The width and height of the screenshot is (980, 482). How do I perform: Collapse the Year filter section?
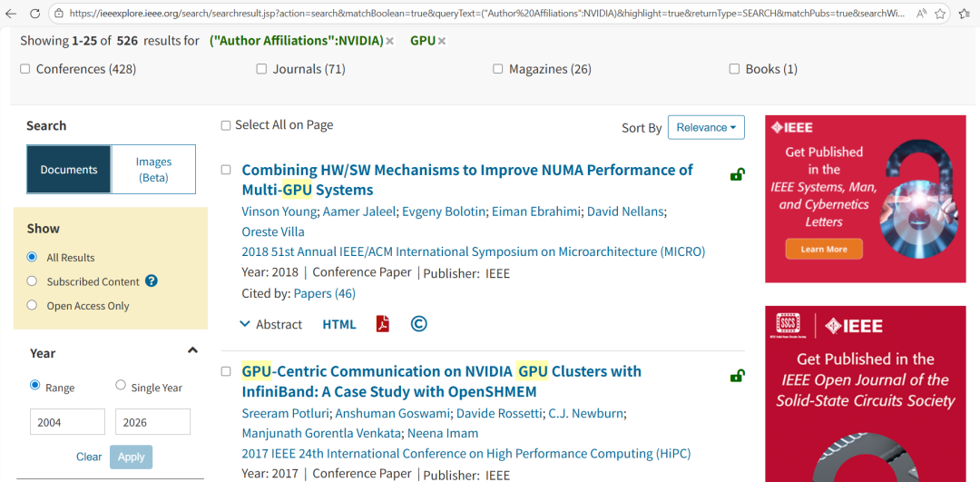point(192,350)
